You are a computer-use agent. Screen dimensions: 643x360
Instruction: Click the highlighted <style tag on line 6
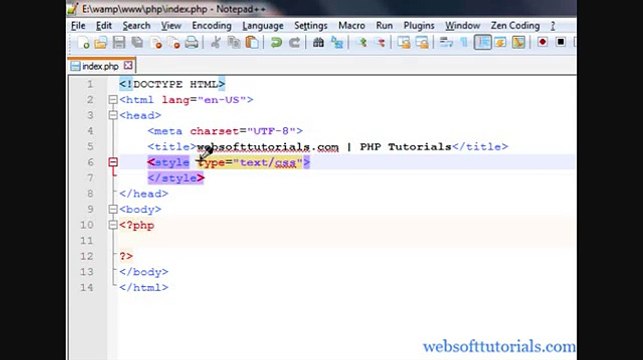click(x=169, y=162)
